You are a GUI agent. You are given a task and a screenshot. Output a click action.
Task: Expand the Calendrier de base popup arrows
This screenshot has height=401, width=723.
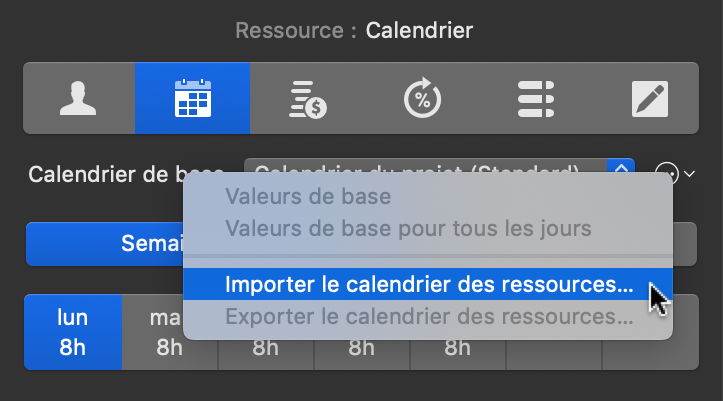coord(621,174)
